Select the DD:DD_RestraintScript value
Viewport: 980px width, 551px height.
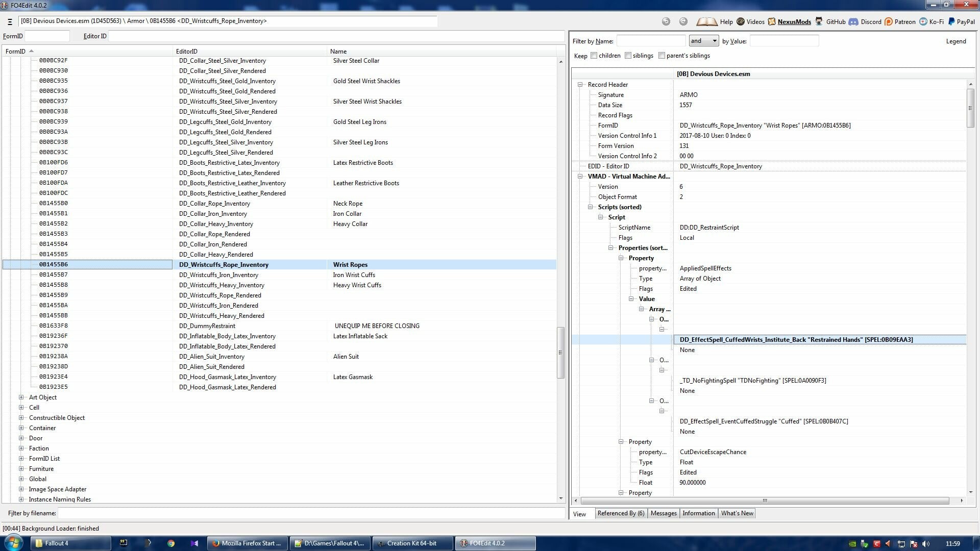pyautogui.click(x=709, y=228)
